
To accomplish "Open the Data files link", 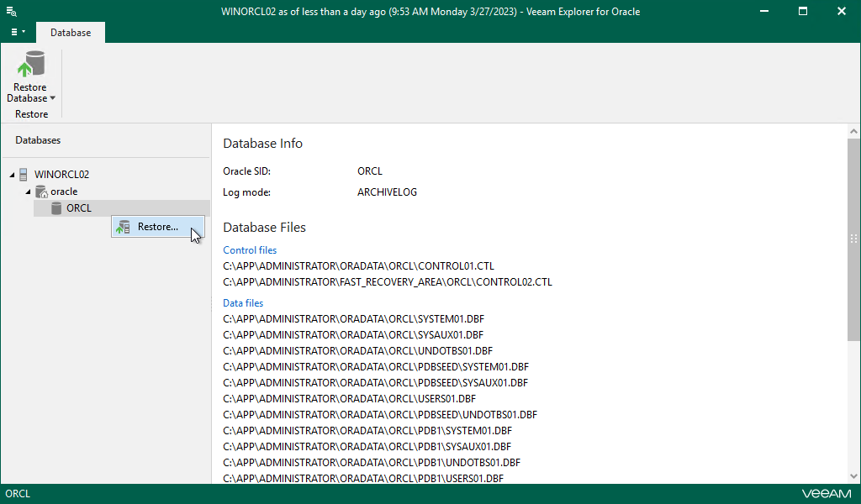I will point(243,302).
